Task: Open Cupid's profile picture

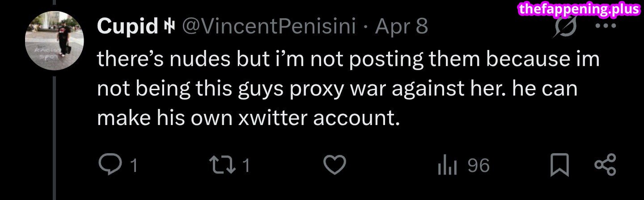Action: [54, 40]
